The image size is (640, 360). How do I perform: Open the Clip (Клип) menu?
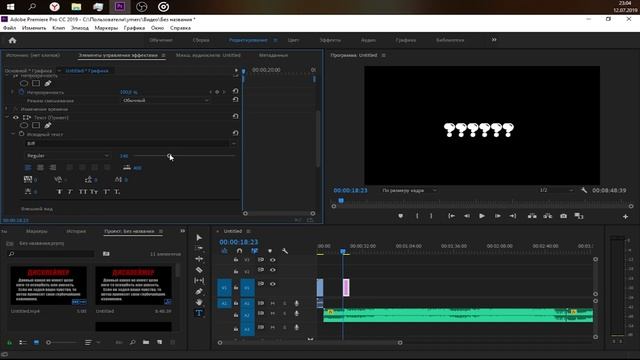pos(58,28)
